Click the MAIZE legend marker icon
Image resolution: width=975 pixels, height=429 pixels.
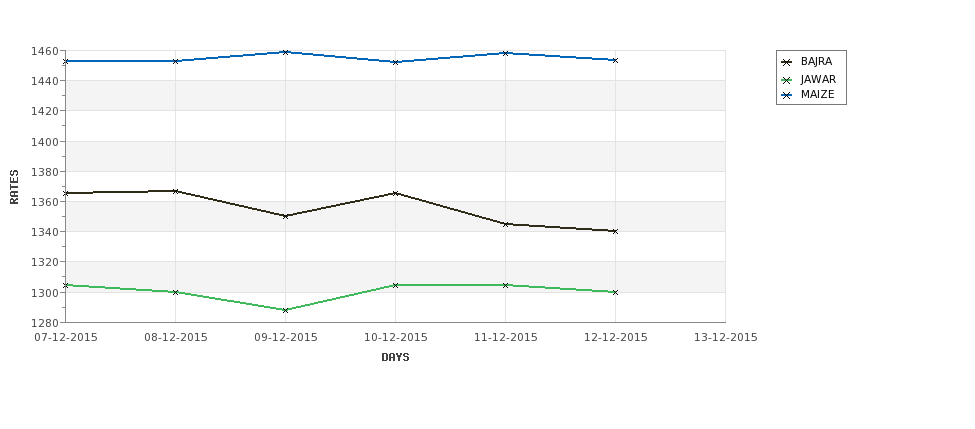[x=787, y=96]
